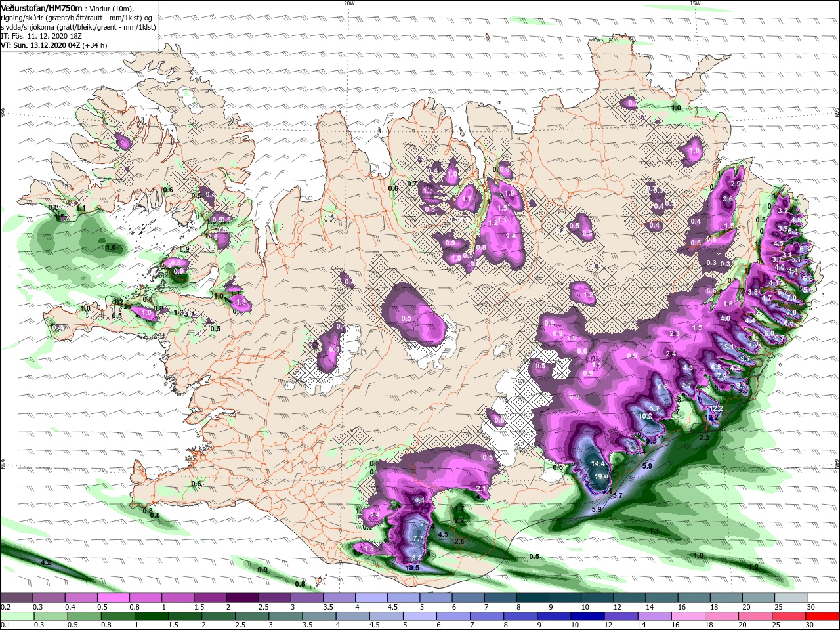Click the 2.9 value in the east fjords
The height and width of the screenshot is (630, 840).
(x=736, y=184)
